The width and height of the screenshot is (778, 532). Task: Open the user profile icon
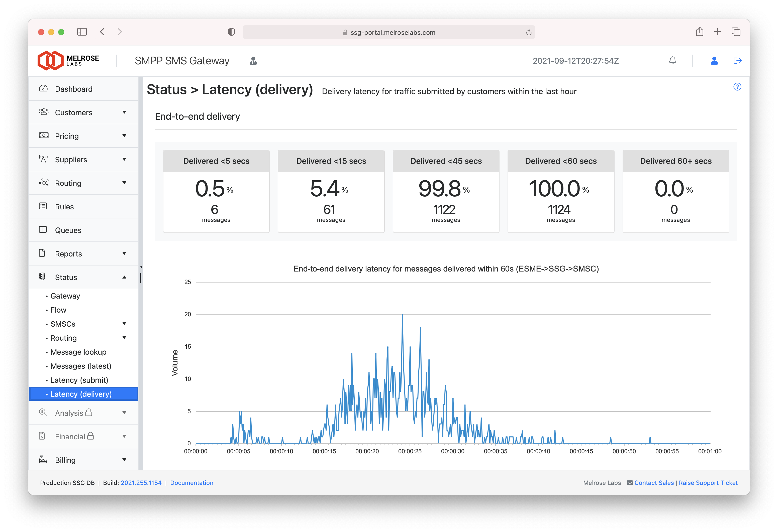pos(714,61)
